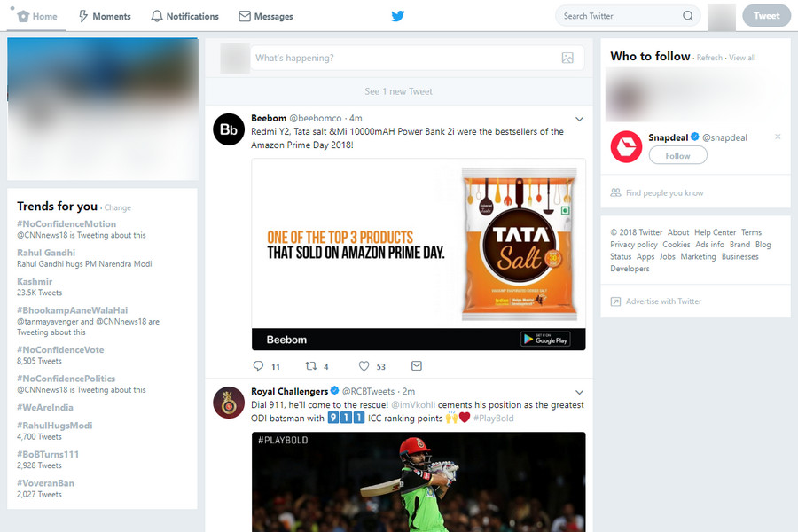This screenshot has width=798, height=532.
Task: Open the #PLAYBOLD cricket photo
Action: click(419, 481)
